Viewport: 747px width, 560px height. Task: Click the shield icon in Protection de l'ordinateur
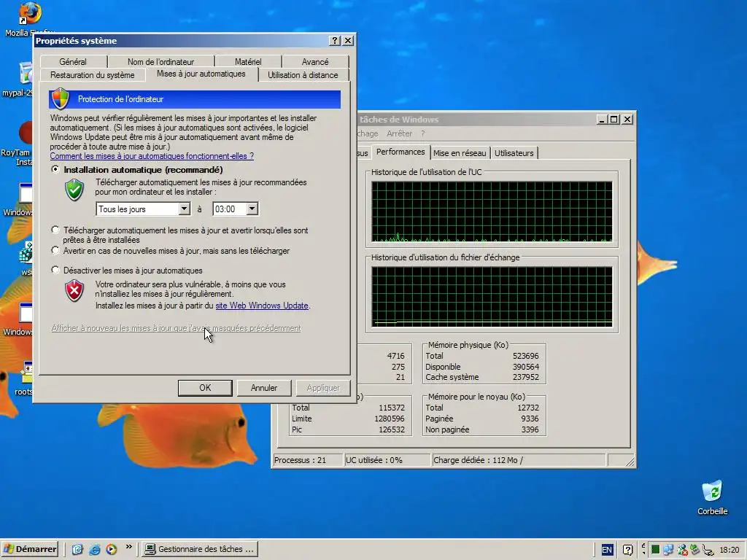coord(61,98)
